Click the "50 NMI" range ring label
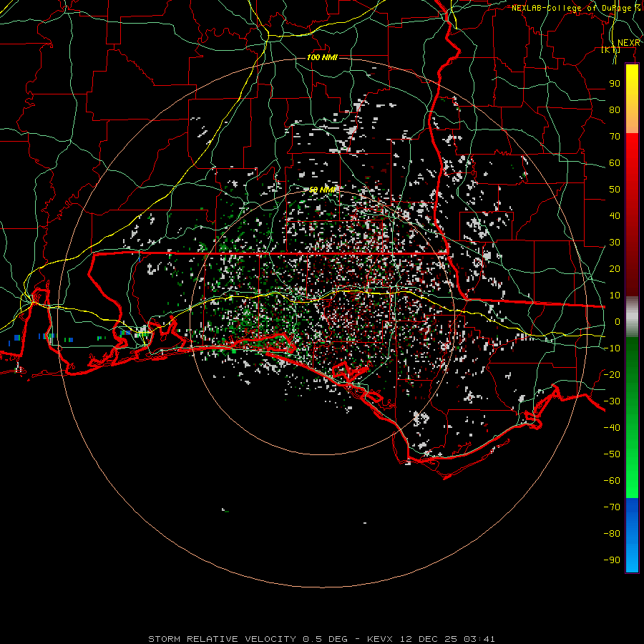This screenshot has width=644, height=644. click(x=322, y=190)
